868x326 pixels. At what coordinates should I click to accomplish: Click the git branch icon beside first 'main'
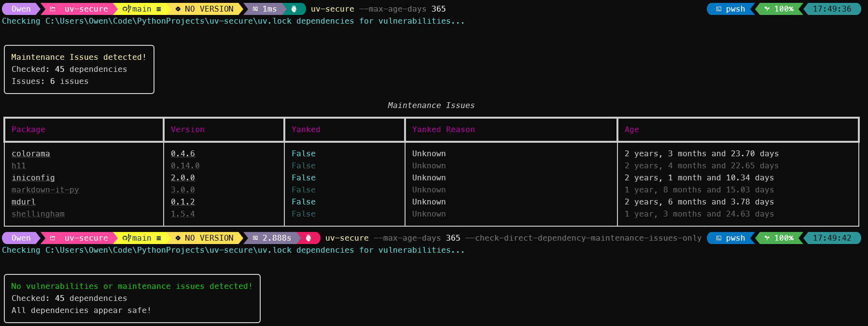126,9
